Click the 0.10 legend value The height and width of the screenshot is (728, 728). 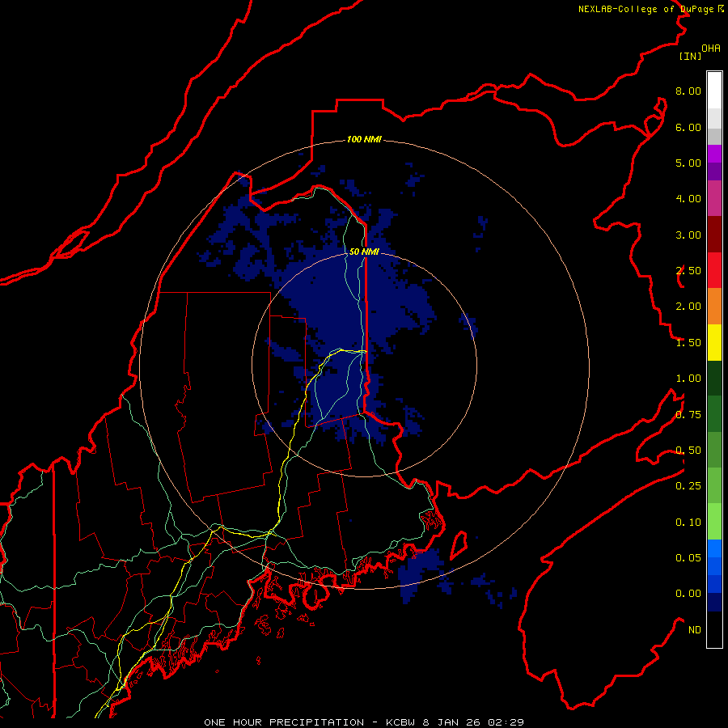click(x=688, y=523)
